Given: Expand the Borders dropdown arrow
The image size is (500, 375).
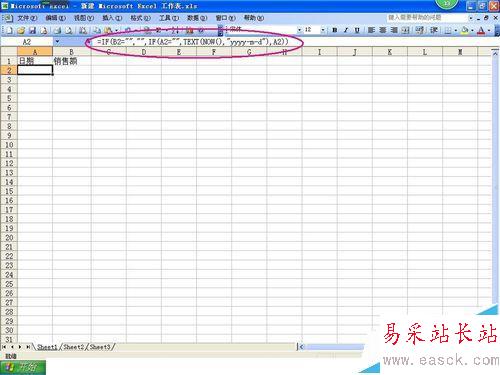Looking at the screenshot, I should tap(455, 30).
